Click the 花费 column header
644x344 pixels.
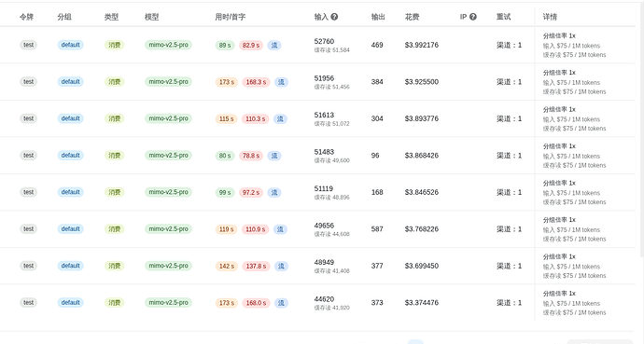[x=412, y=17]
